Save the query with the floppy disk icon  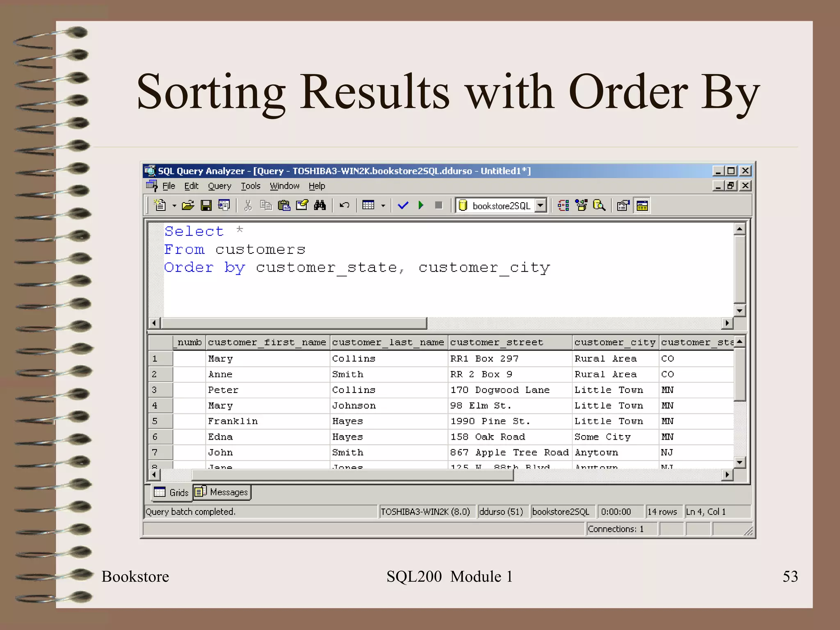click(206, 205)
